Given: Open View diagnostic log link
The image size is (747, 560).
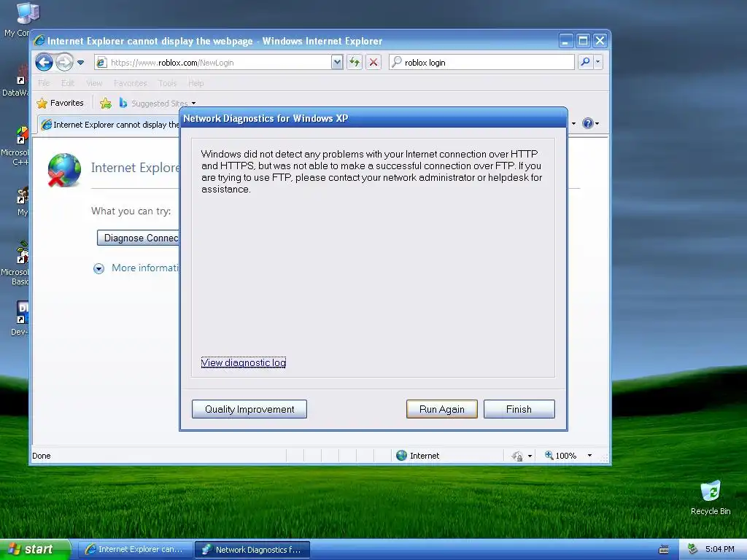Looking at the screenshot, I should click(x=243, y=363).
